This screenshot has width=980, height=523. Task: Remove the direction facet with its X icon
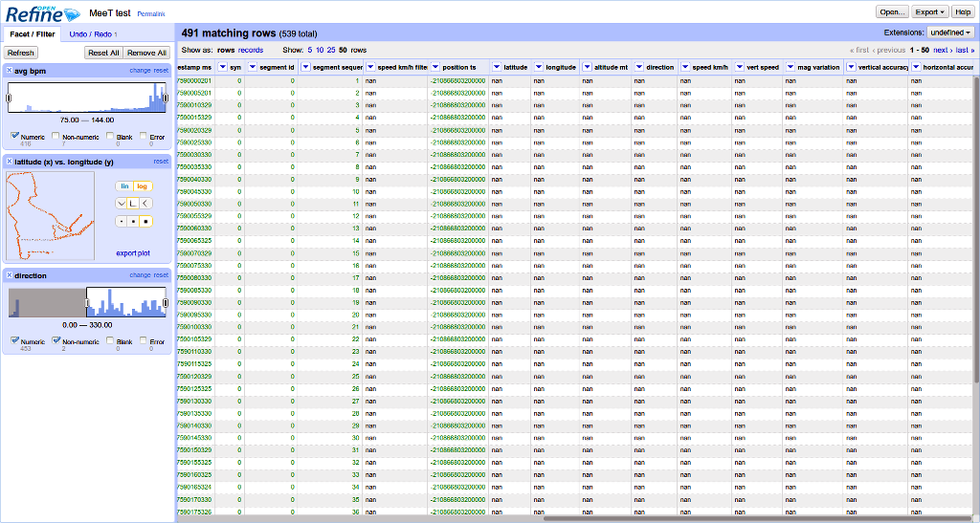pos(10,275)
